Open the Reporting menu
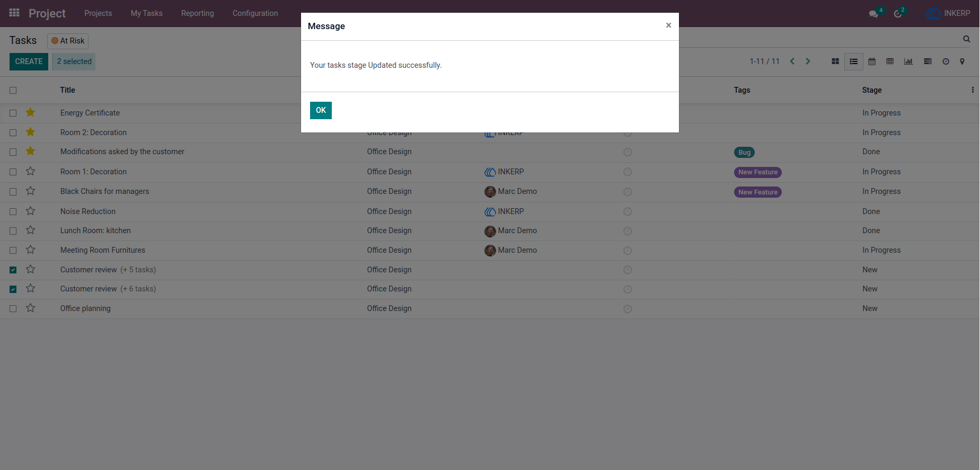This screenshot has width=980, height=470. click(x=198, y=13)
